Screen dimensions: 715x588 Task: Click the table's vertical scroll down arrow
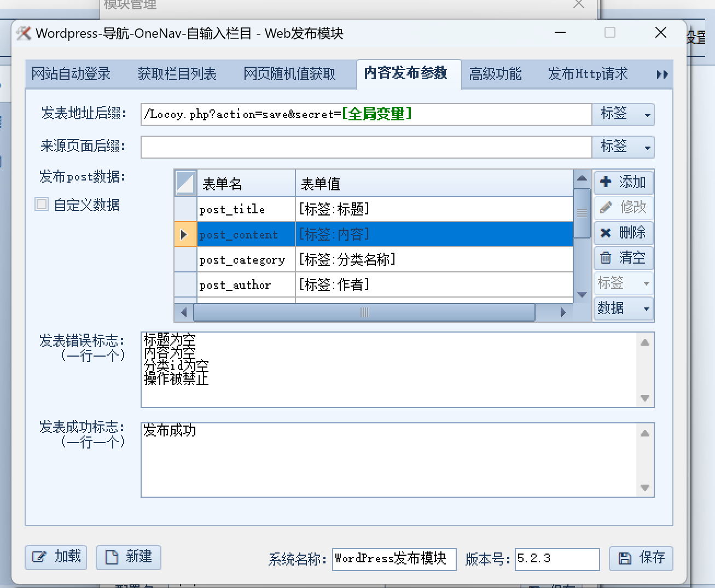point(582,295)
